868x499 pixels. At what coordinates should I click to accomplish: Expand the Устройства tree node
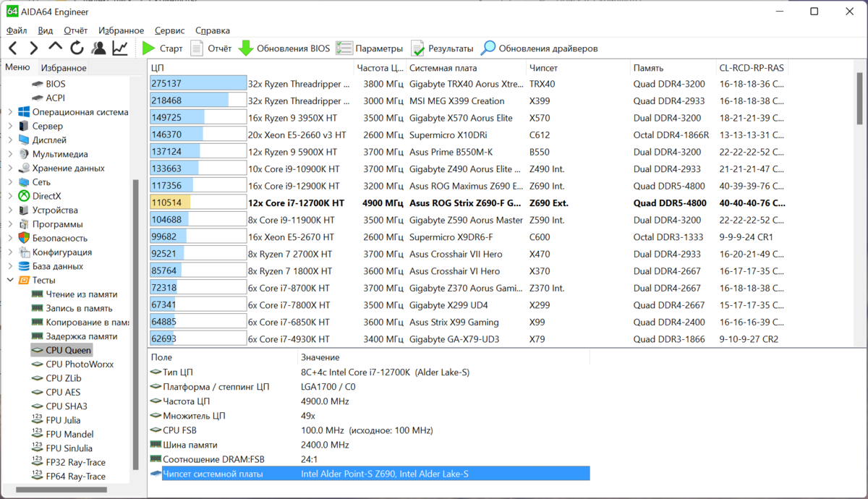[x=9, y=210]
